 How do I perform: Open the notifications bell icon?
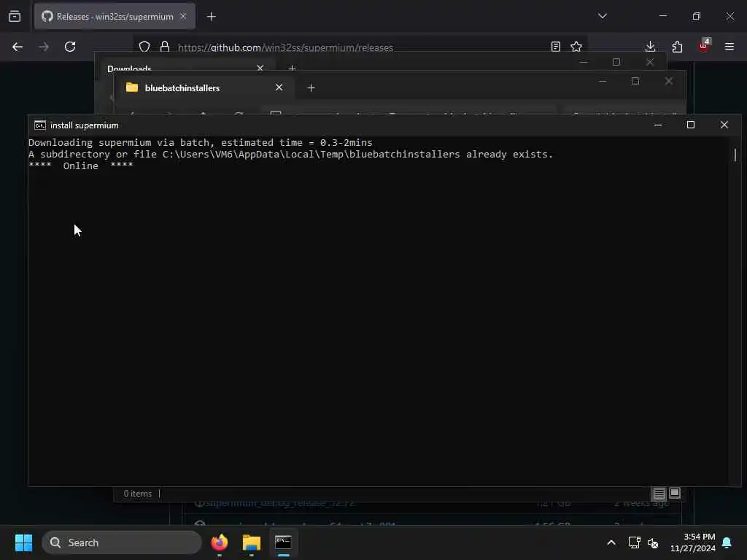tap(727, 542)
